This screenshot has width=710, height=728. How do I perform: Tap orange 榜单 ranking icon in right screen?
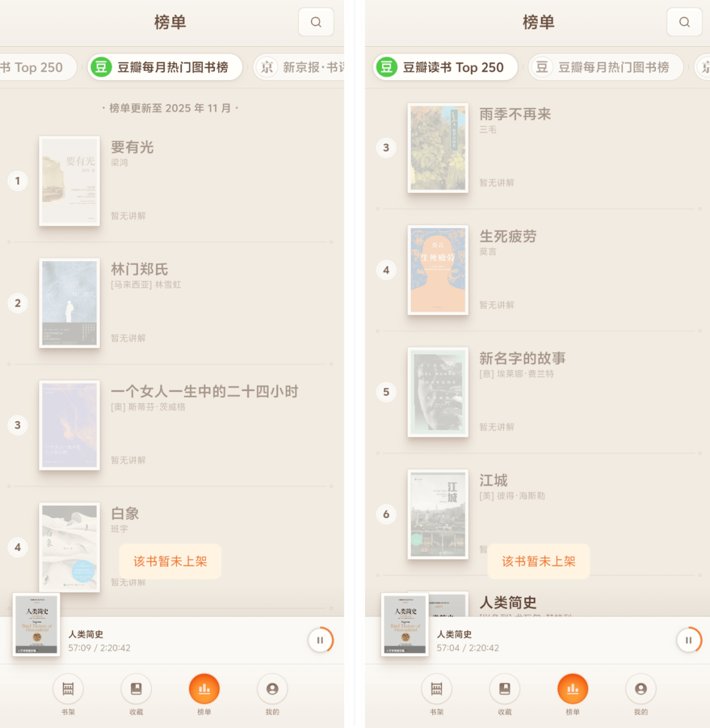coord(573,689)
